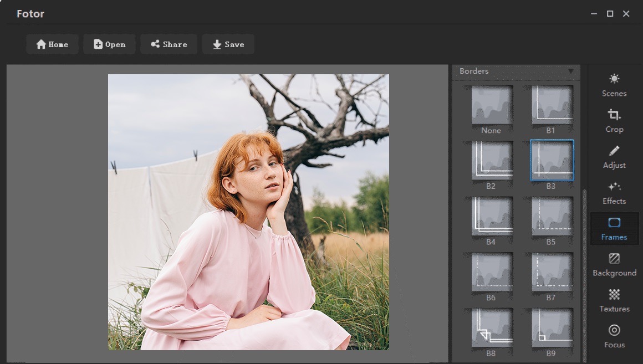The height and width of the screenshot is (364, 643).
Task: Go to the Home screen
Action: (52, 44)
